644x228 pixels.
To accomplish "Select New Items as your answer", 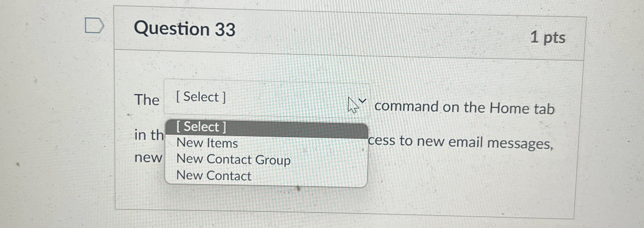I will click(x=207, y=143).
